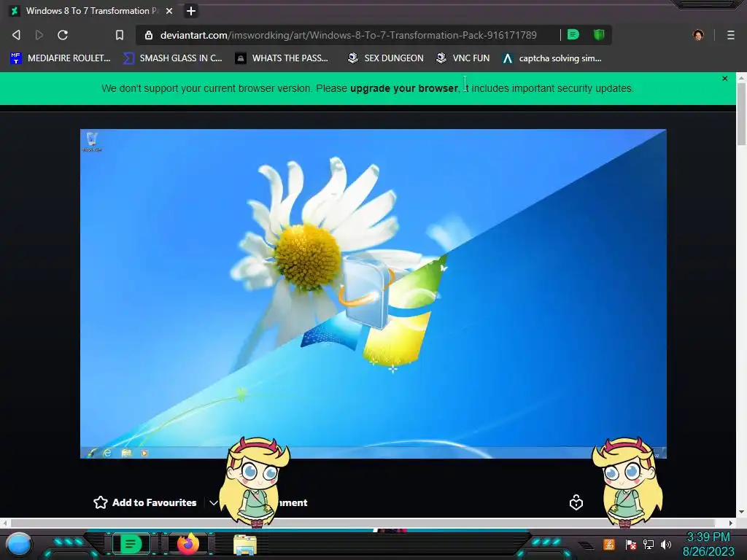This screenshot has height=560, width=747.
Task: Show hidden tray icons
Action: point(587,545)
